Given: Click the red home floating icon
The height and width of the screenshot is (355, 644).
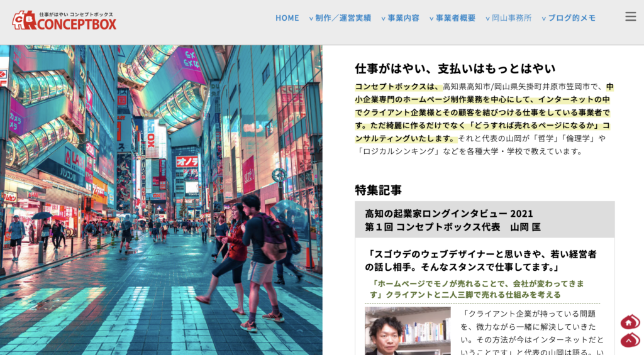Looking at the screenshot, I should (x=628, y=322).
